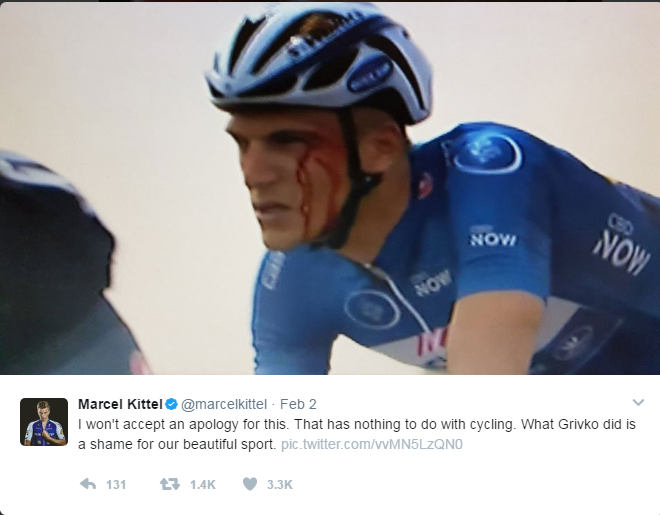The image size is (660, 515).
Task: Click the 1.4K retweets count
Action: pos(202,484)
